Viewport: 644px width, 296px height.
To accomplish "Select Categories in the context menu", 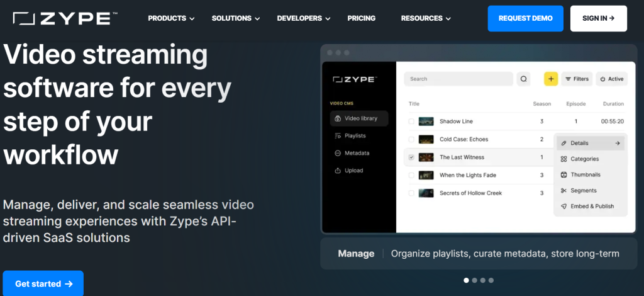I will [x=590, y=159].
